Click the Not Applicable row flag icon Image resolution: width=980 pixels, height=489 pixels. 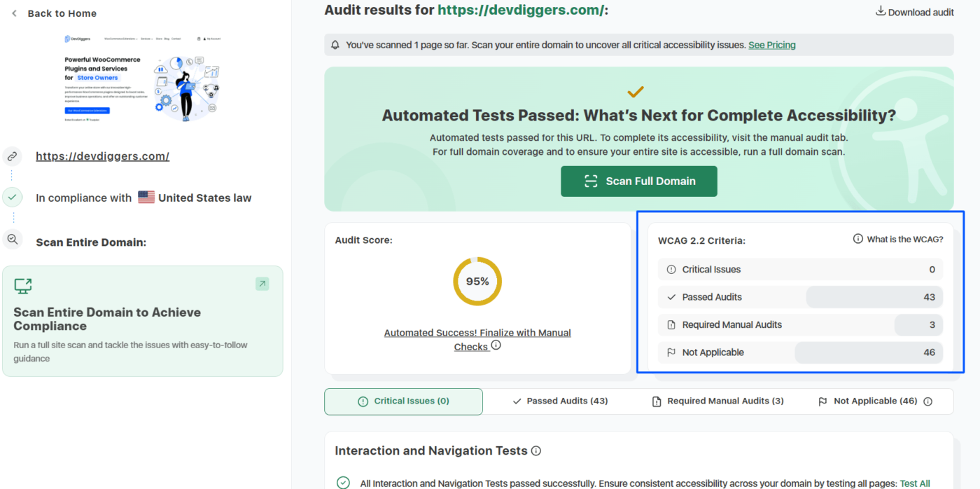point(671,352)
